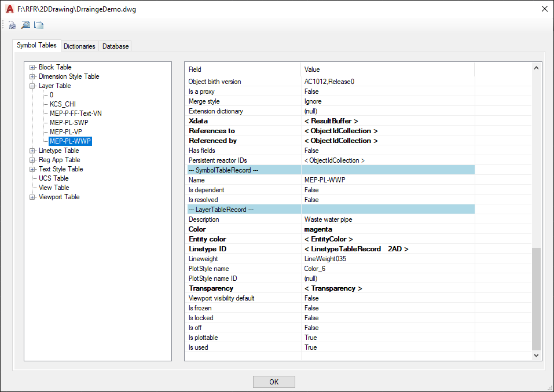Click the print preview magnifier icon

coord(25,25)
